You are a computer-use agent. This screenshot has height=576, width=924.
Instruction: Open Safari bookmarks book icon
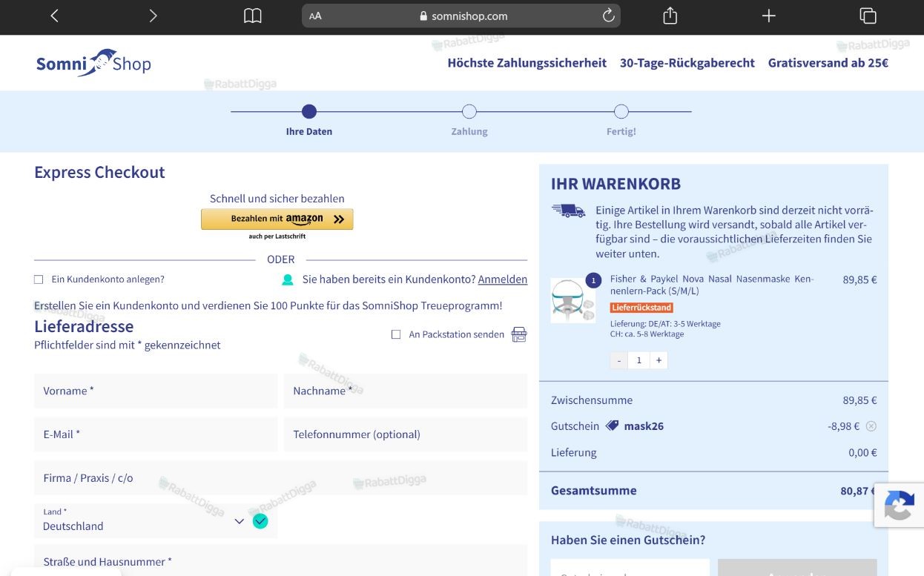253,16
